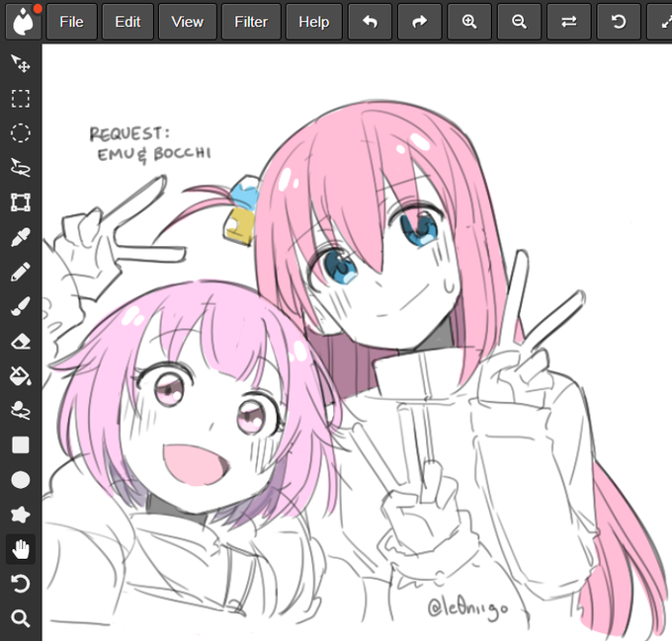The height and width of the screenshot is (641, 672).
Task: Click the top toolbar reset rotation button
Action: pos(619,22)
